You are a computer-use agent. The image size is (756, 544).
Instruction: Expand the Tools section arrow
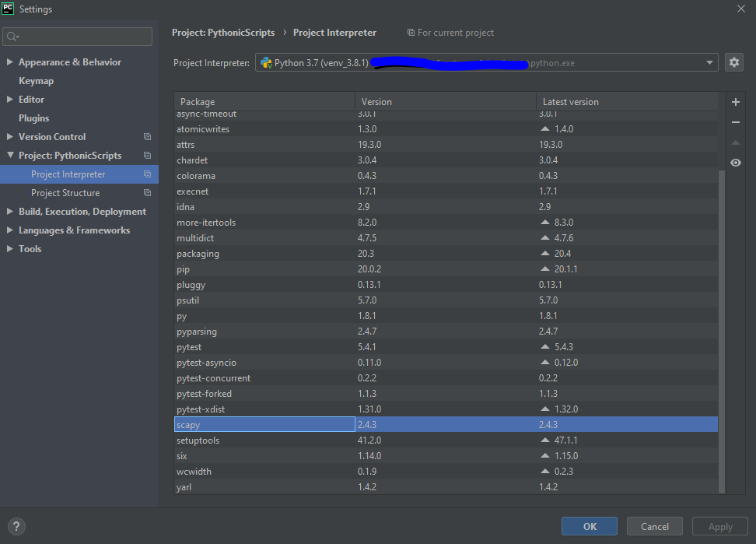tap(9, 249)
